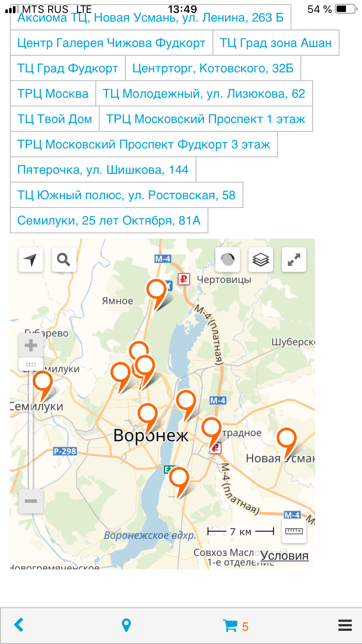Tap the Воронеж city label
The width and height of the screenshot is (362, 644).
pos(151,435)
